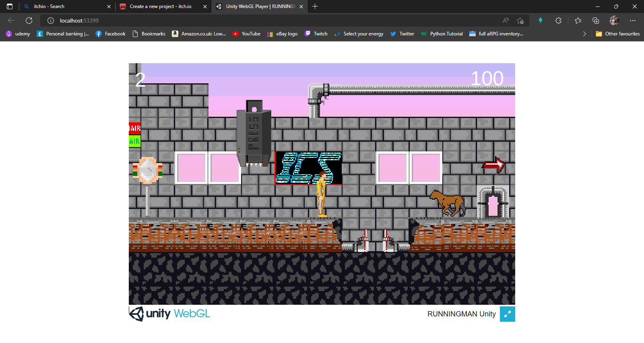
Task: Open the Collections icon
Action: coord(596,21)
